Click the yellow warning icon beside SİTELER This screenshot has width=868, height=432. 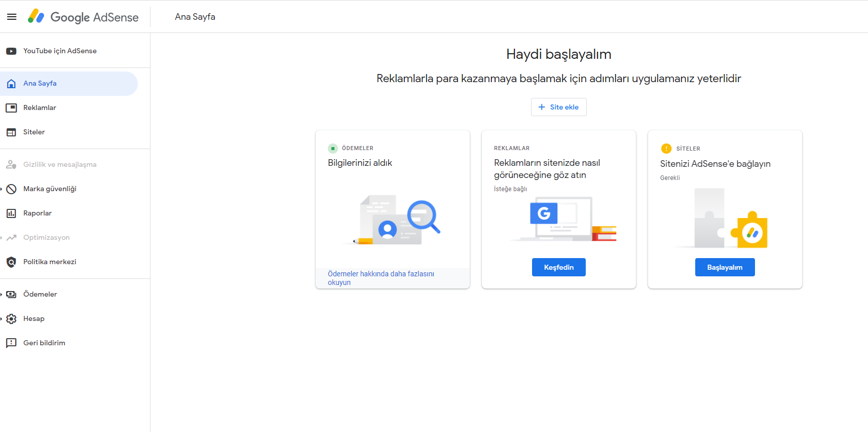666,149
